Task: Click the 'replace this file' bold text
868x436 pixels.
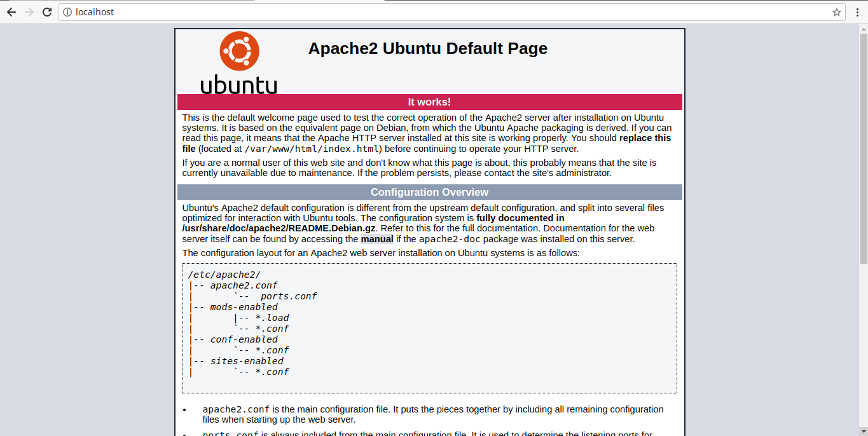Action: tap(427, 143)
